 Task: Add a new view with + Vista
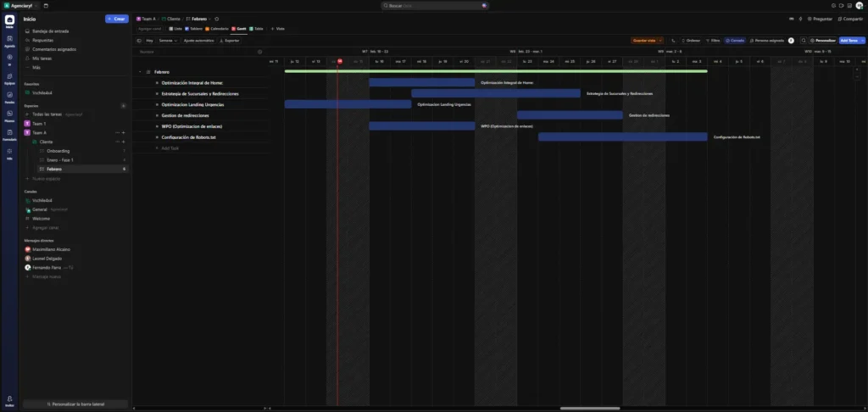277,28
